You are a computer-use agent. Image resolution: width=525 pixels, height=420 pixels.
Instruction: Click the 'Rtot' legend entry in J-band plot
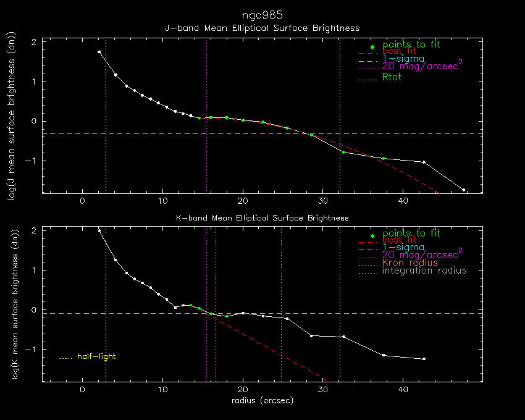pyautogui.click(x=392, y=78)
